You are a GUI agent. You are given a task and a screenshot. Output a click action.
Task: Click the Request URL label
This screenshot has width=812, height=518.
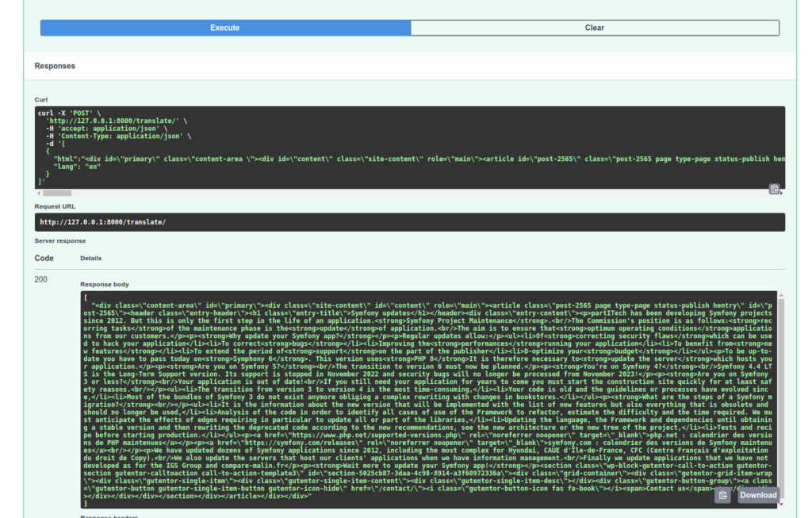point(55,206)
